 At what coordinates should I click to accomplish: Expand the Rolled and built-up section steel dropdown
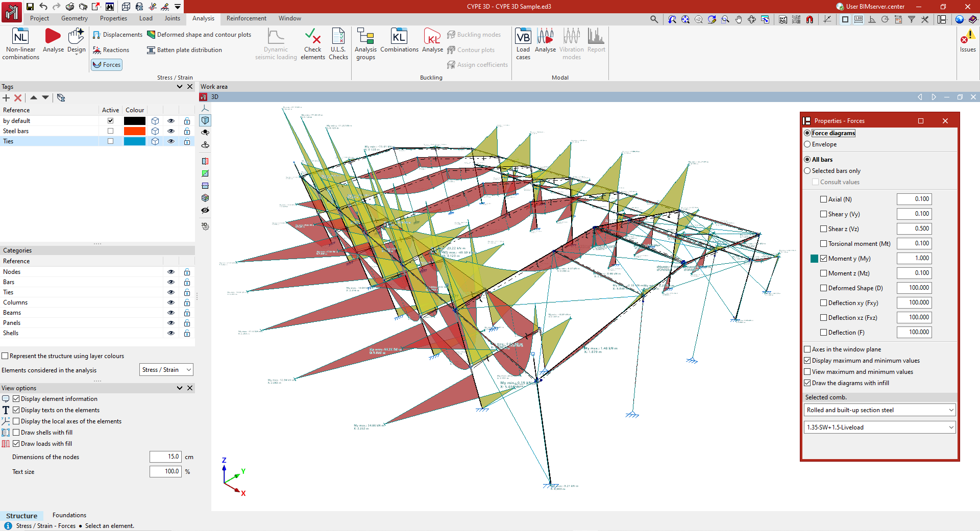[879, 410]
